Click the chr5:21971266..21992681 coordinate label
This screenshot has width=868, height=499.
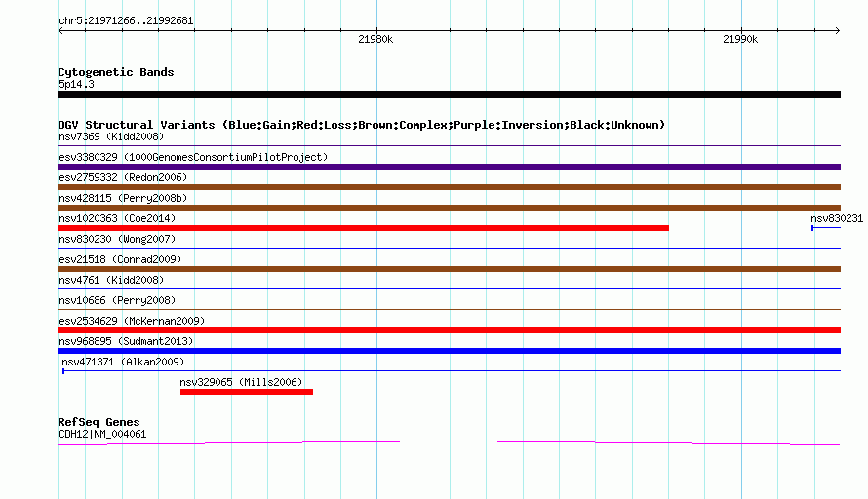pos(126,21)
